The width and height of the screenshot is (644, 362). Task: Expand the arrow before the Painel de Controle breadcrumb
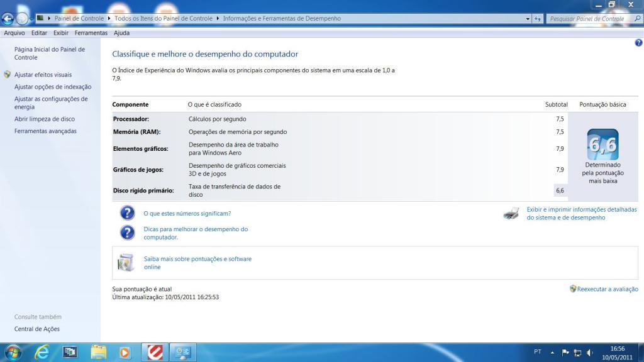(49, 18)
